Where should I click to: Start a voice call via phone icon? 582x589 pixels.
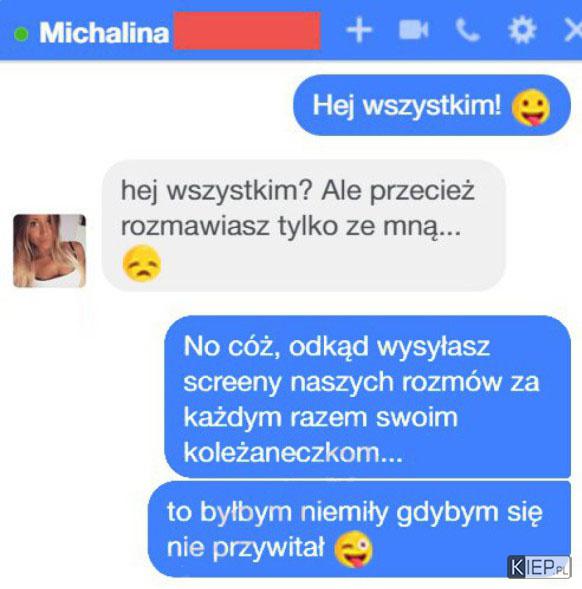click(467, 30)
